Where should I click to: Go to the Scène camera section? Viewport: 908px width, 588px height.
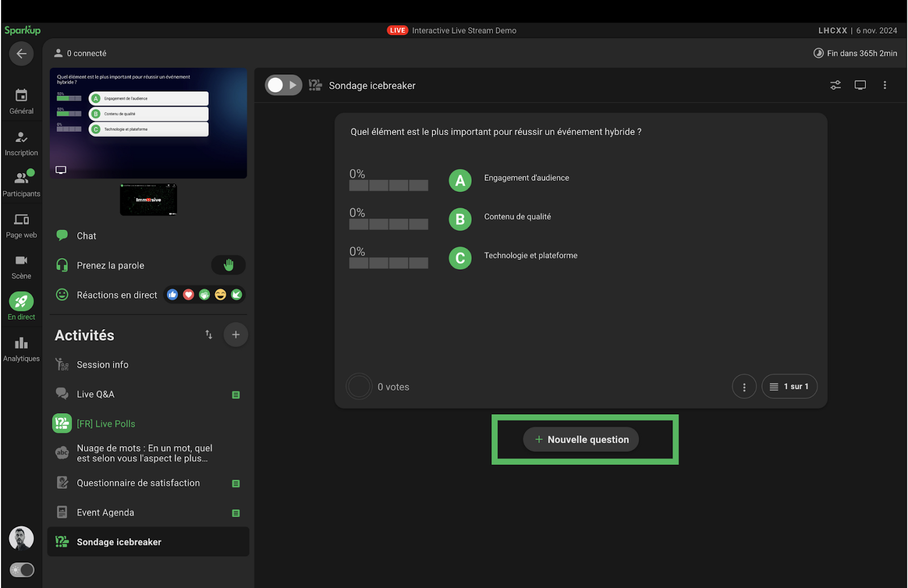(x=21, y=266)
